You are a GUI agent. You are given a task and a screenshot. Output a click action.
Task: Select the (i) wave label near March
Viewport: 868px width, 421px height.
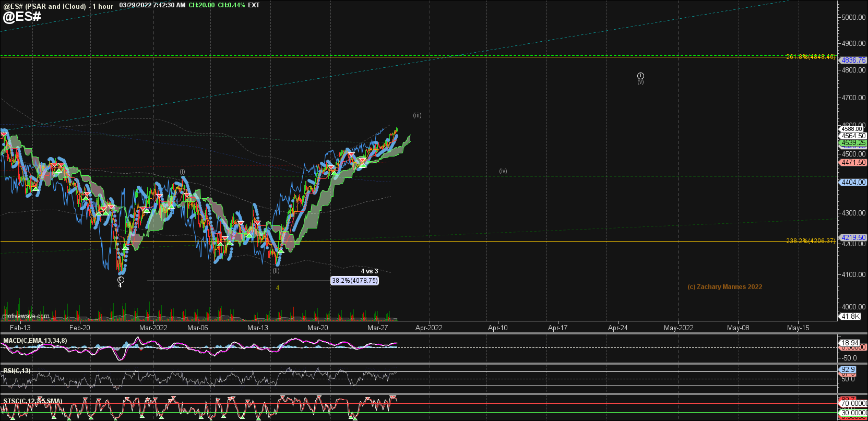point(182,171)
